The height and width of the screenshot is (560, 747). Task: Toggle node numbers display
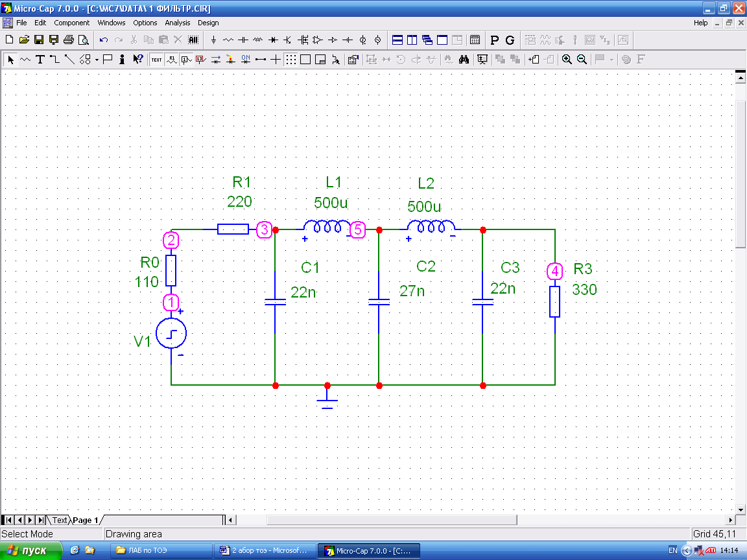tap(186, 60)
